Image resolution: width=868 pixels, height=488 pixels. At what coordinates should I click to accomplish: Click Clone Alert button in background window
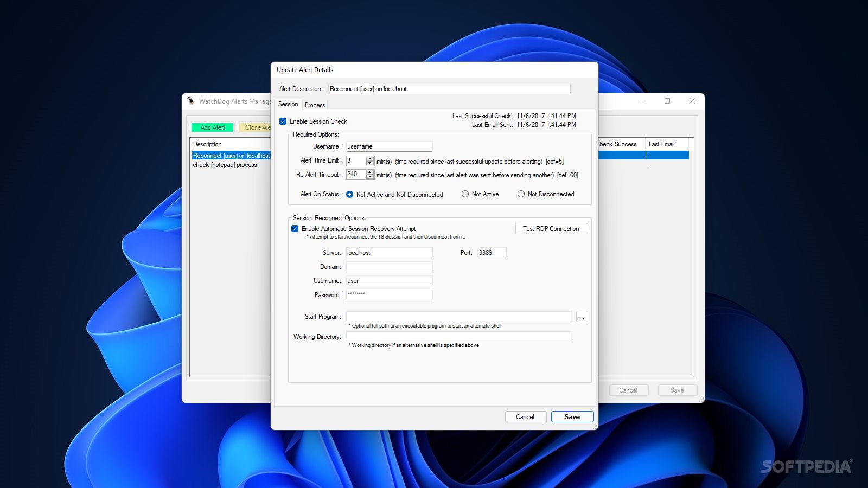255,127
